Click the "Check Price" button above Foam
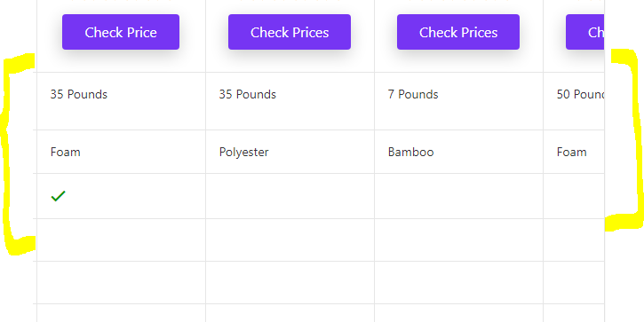The height and width of the screenshot is (322, 644). [121, 32]
